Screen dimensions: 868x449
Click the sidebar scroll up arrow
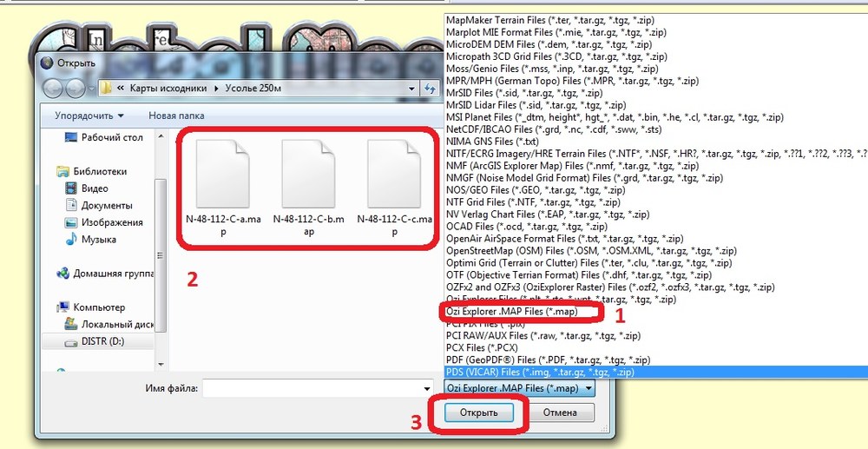pos(161,135)
